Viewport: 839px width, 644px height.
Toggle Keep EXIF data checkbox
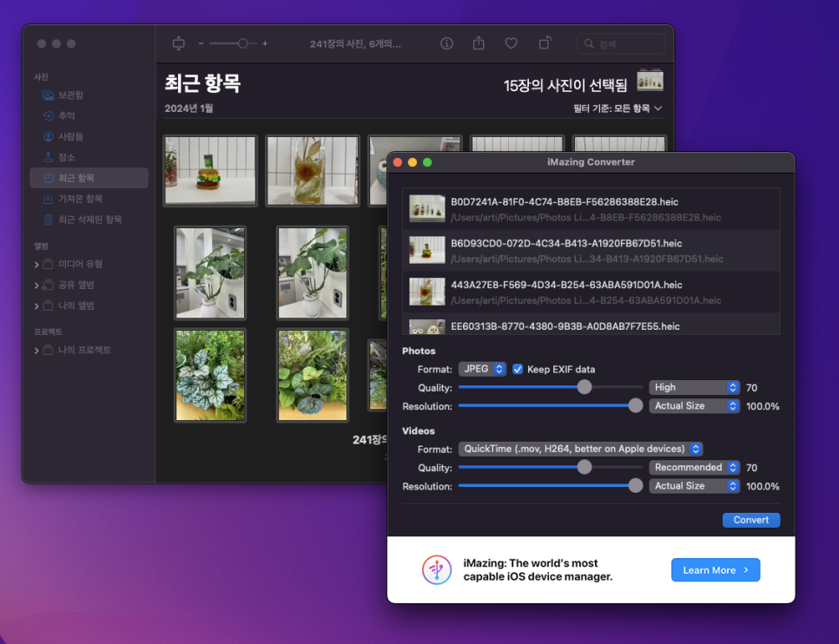(518, 369)
